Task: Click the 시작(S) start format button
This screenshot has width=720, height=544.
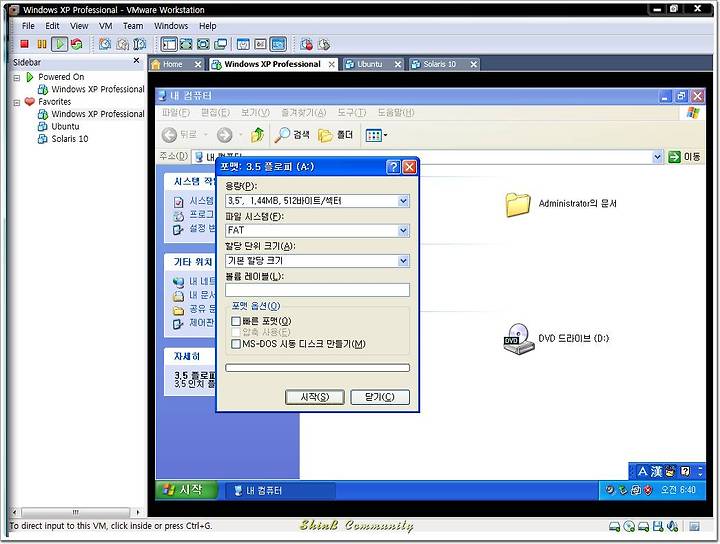Action: [315, 397]
